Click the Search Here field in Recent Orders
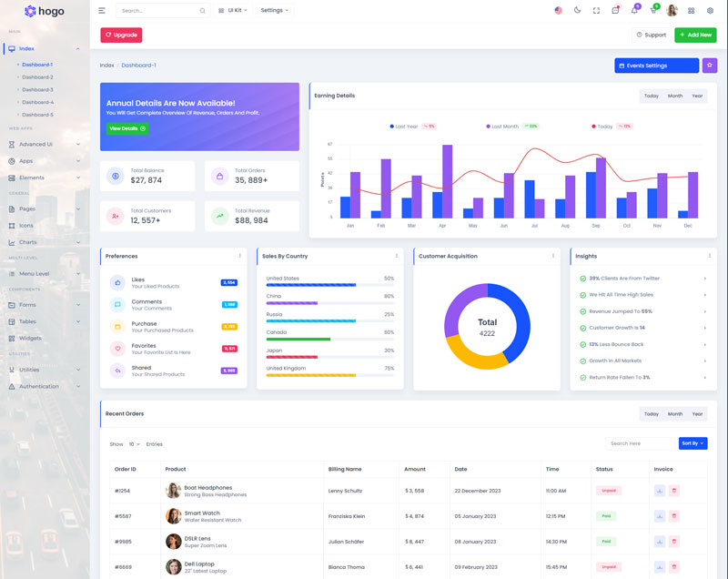 click(x=639, y=443)
